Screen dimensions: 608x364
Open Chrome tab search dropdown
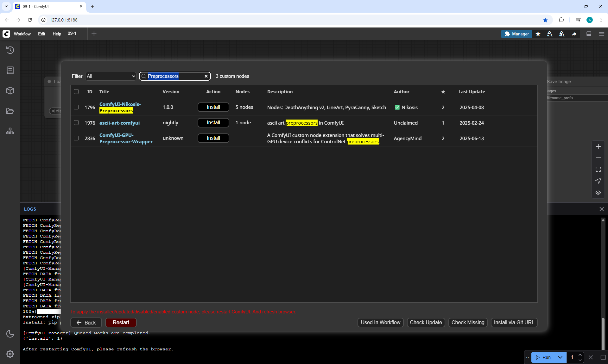point(6,6)
